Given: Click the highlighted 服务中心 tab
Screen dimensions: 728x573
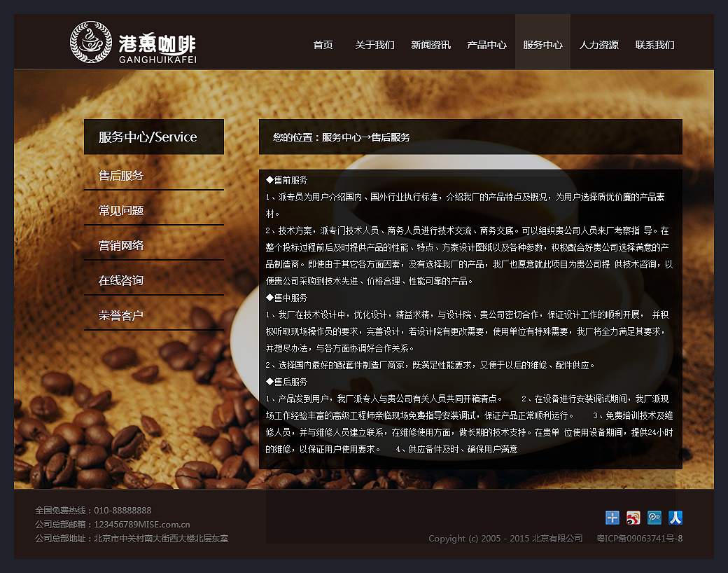Looking at the screenshot, I should click(542, 44).
